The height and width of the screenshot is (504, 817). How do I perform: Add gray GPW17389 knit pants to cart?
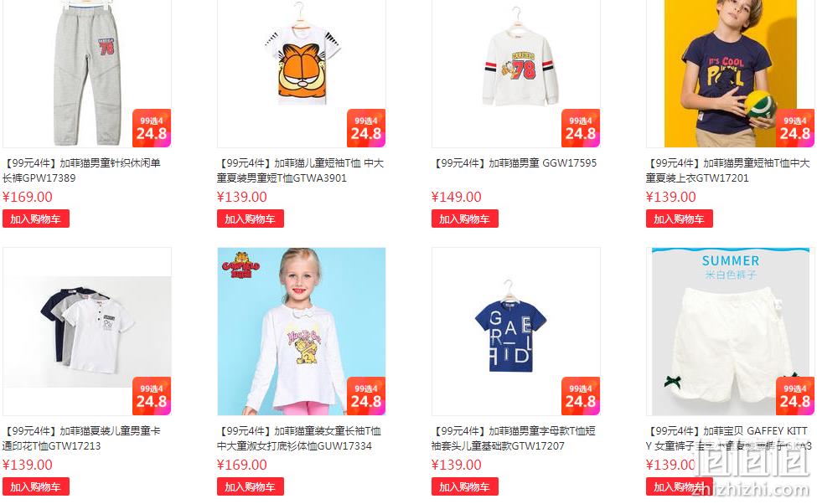pos(36,219)
